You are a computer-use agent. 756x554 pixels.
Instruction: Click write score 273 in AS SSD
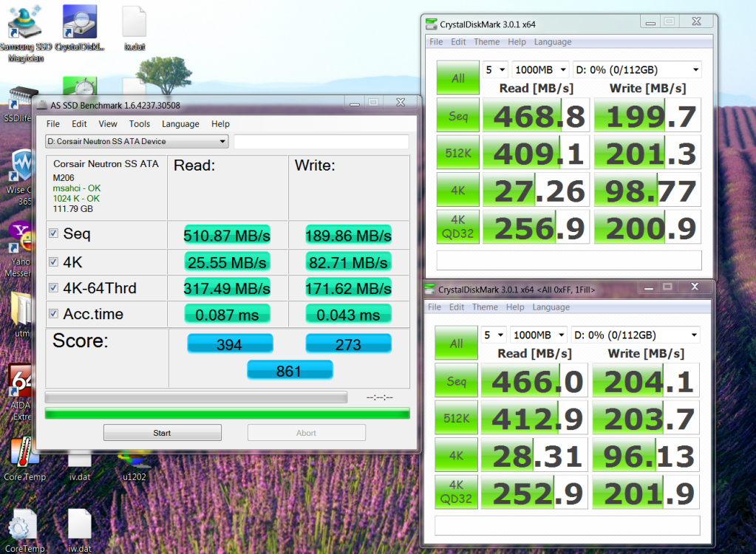click(x=349, y=344)
